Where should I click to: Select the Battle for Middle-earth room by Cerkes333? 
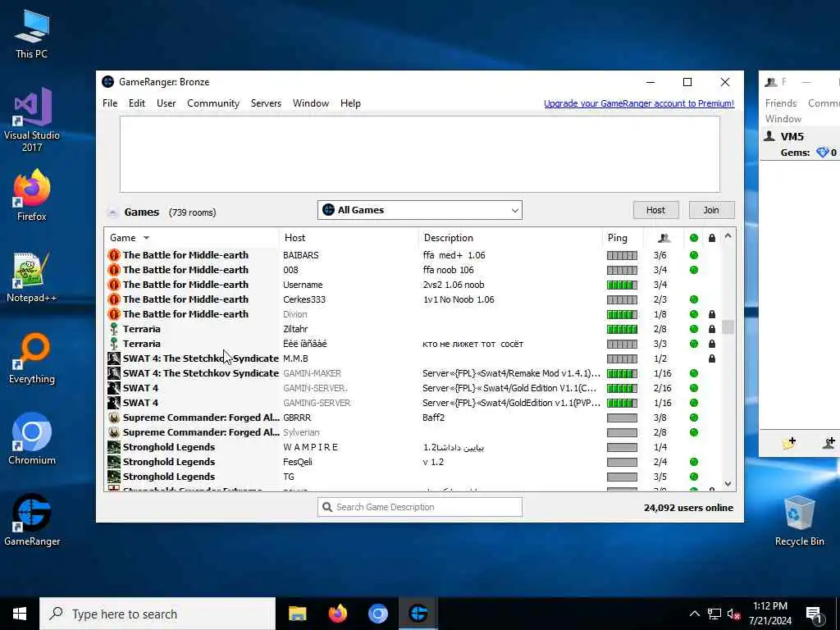[413, 299]
